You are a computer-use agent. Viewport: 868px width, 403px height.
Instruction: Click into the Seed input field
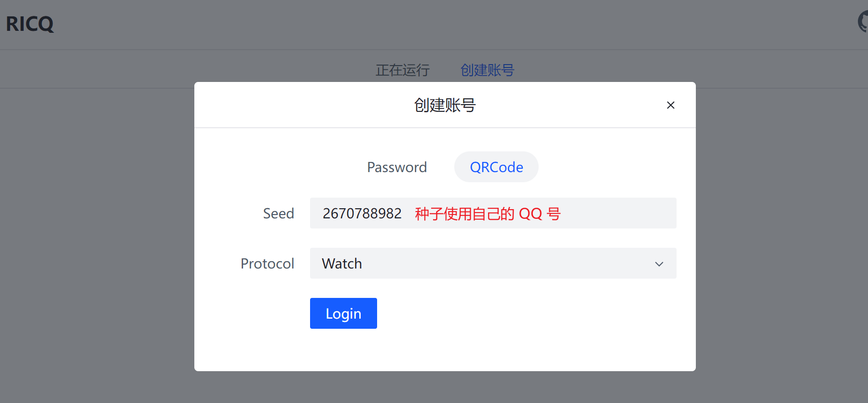pos(493,213)
